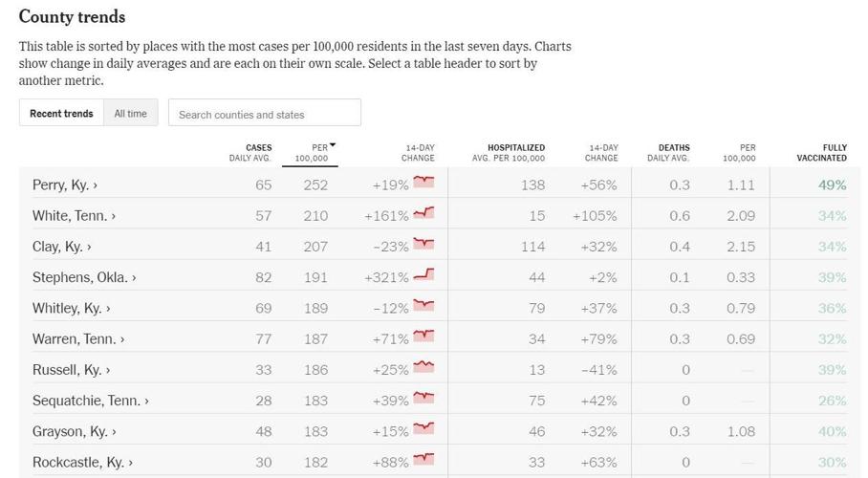Open the Sequatchie, Tenn. county link

[x=90, y=401]
